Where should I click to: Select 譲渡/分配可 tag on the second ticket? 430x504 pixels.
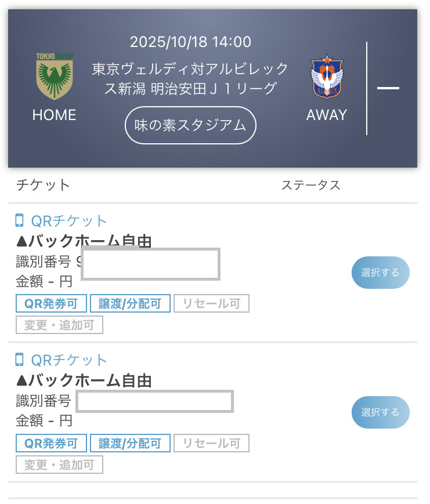point(130,444)
